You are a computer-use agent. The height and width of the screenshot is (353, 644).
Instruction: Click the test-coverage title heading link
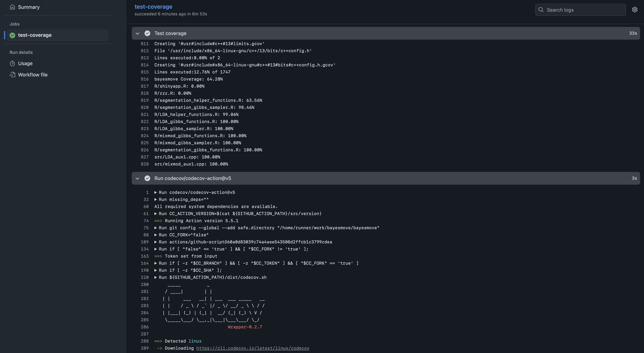point(153,7)
